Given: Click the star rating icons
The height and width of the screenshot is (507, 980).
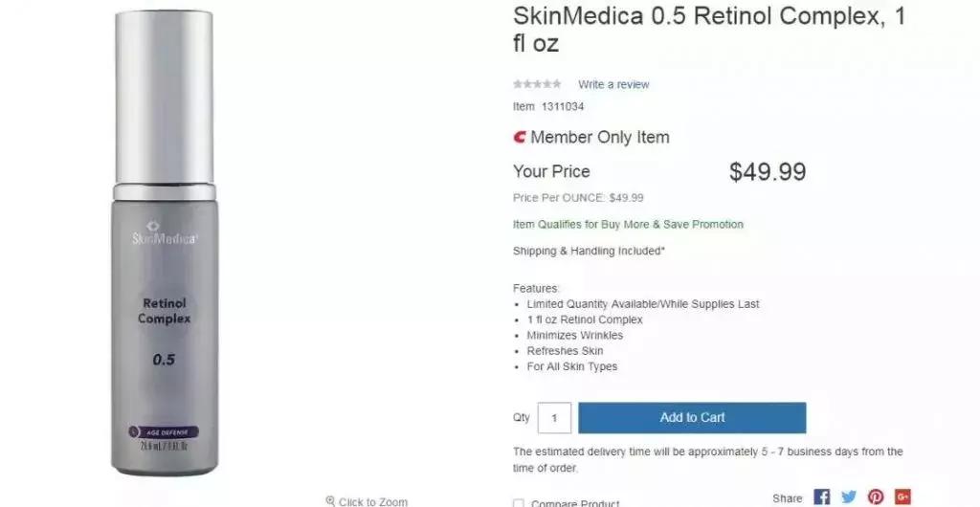Looking at the screenshot, I should coord(537,84).
